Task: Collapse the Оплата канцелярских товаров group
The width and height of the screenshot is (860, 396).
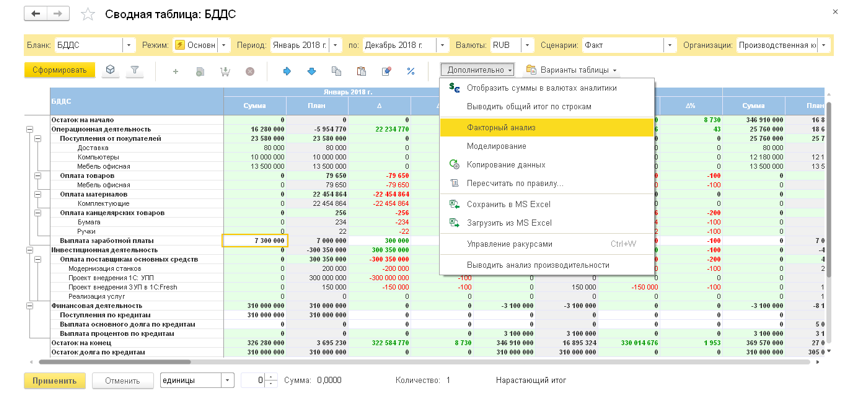Action: pos(38,212)
